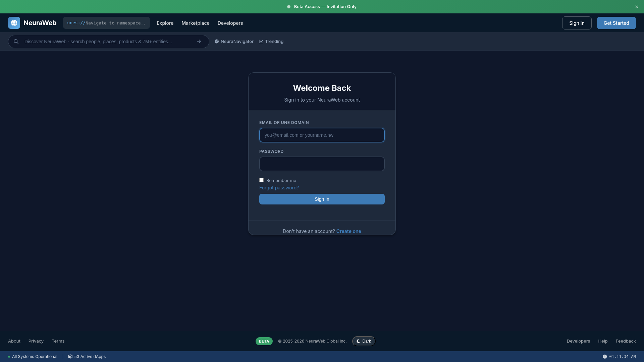Open the Marketplace menu
Screen dimensions: 644x362
(196, 23)
